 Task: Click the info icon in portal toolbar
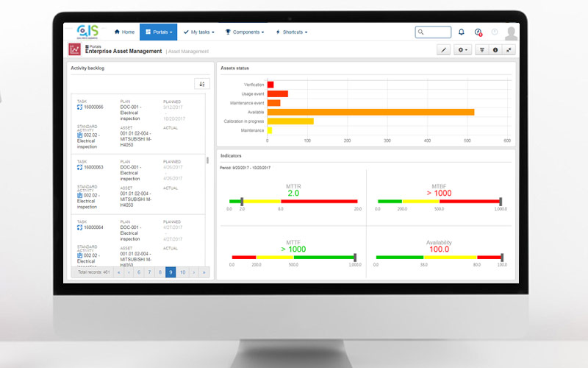[x=495, y=50]
